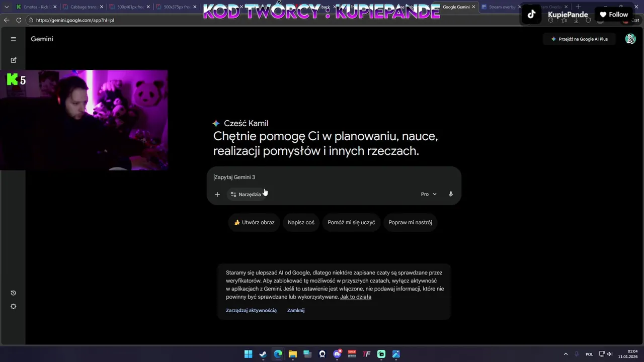Open settings gear icon in Gemini sidebar
Image resolution: width=644 pixels, height=362 pixels.
coord(14,307)
